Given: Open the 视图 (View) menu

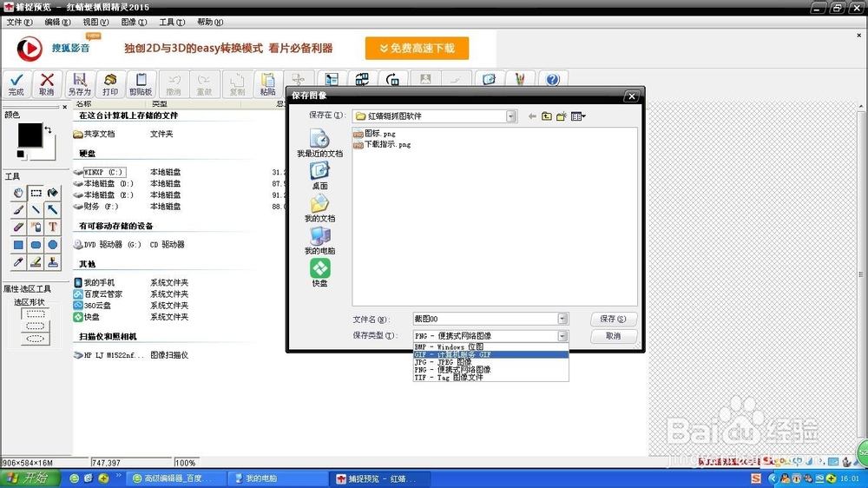Looking at the screenshot, I should 95,23.
